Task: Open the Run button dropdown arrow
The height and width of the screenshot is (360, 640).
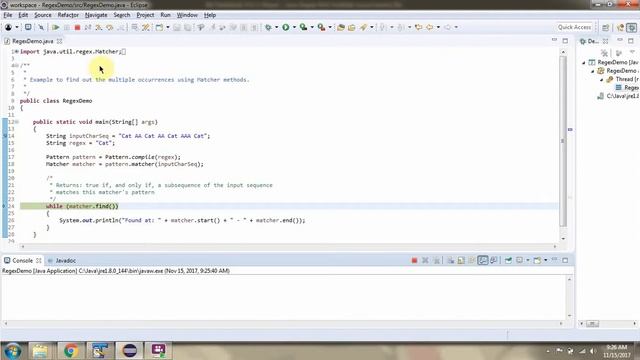Action: tap(294, 27)
